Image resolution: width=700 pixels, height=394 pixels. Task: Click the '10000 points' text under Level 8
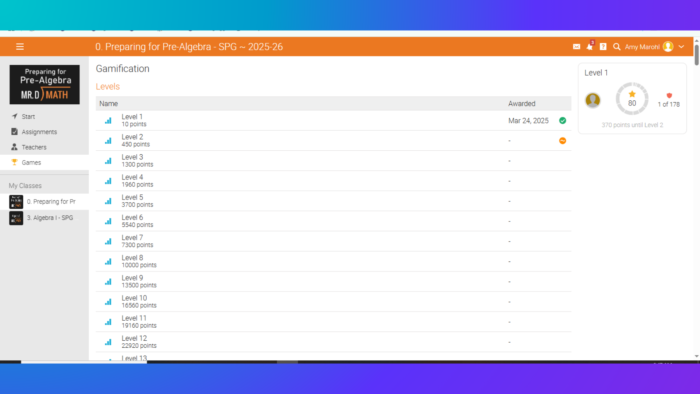(x=139, y=265)
